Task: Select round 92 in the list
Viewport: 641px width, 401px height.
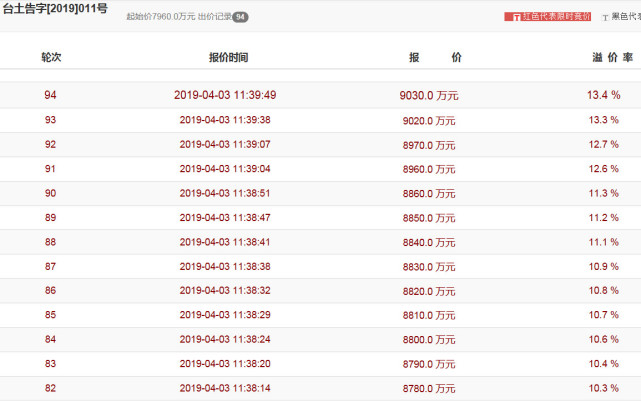Action: pos(51,144)
